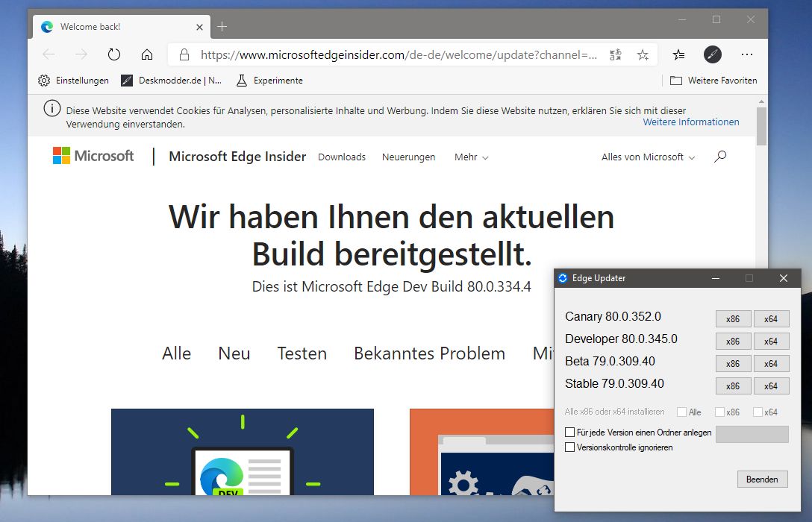This screenshot has width=812, height=522.
Task: View site security info via the lock icon
Action: pyautogui.click(x=184, y=55)
